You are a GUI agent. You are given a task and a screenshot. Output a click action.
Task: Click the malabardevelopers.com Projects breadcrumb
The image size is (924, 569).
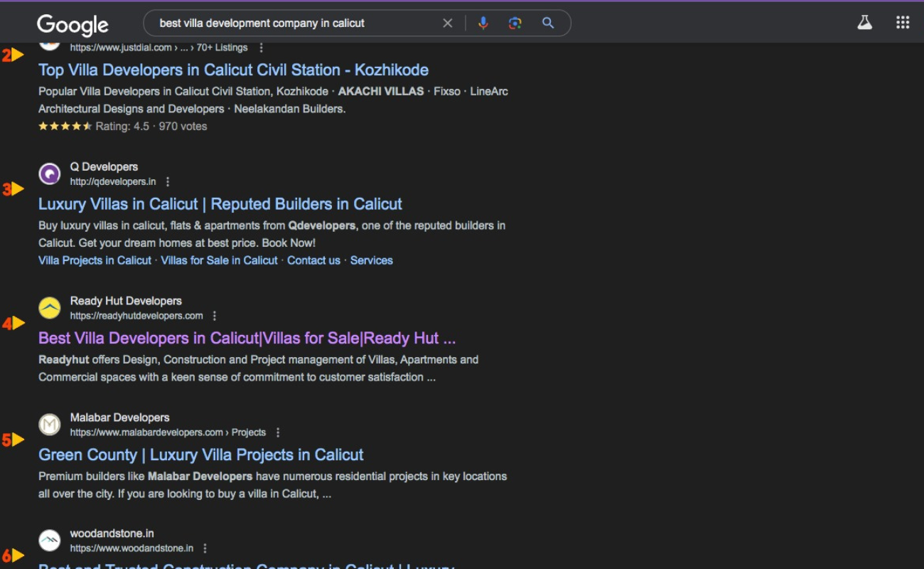click(x=168, y=432)
